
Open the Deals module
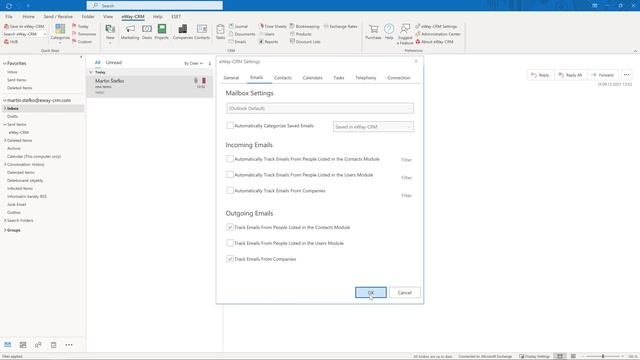pos(147,32)
